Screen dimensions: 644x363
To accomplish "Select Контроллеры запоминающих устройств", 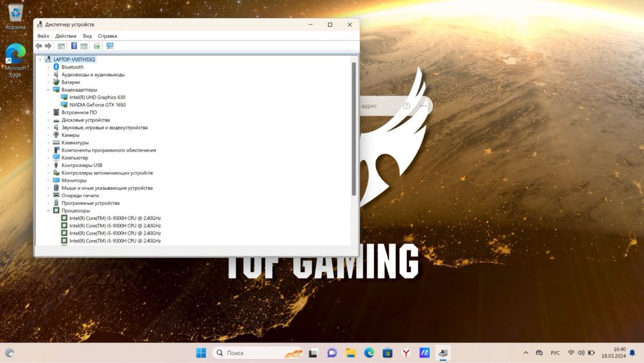I will (x=107, y=173).
